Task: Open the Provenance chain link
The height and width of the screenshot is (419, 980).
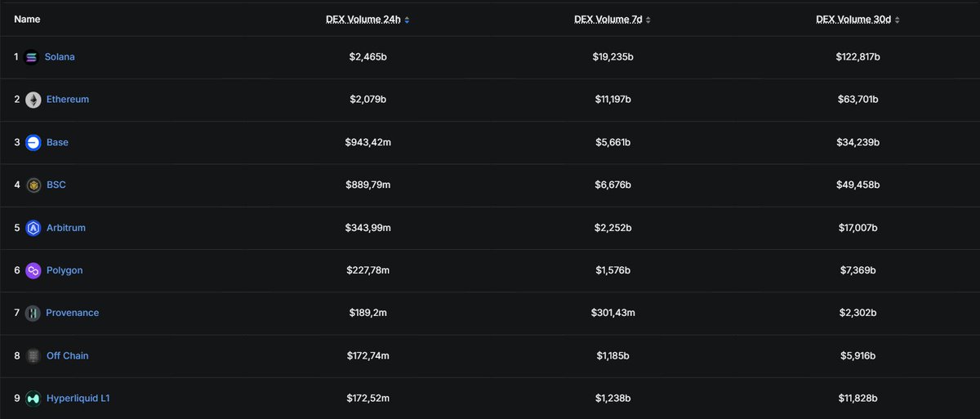Action: click(73, 313)
